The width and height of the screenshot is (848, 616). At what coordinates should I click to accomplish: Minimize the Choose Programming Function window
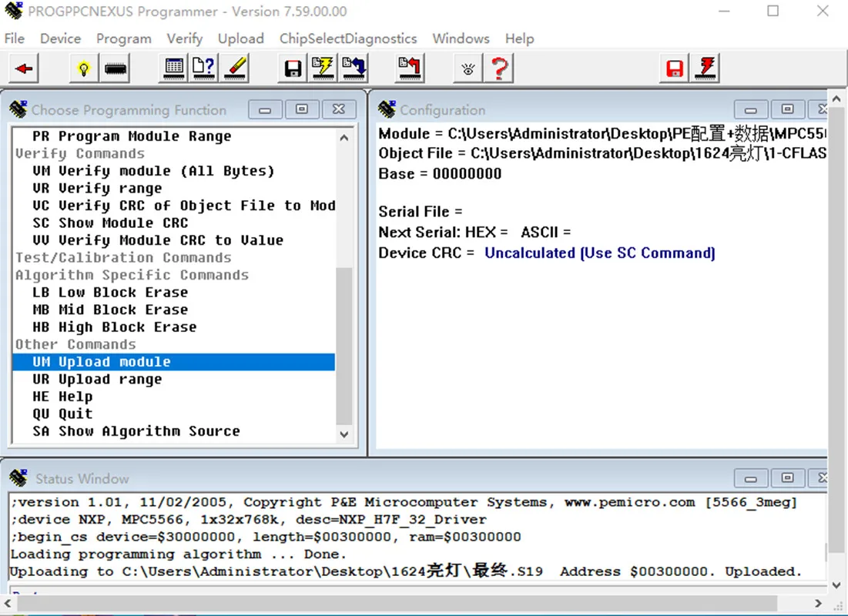[x=265, y=110]
